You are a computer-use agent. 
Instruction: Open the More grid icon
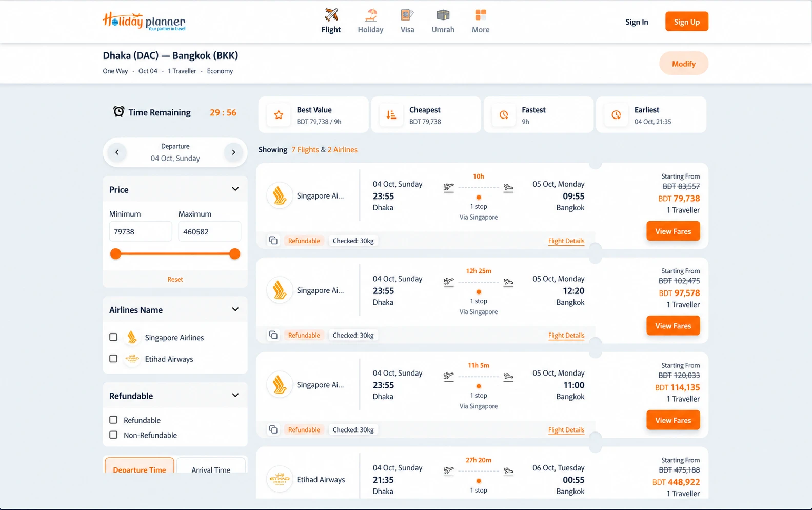click(x=481, y=14)
